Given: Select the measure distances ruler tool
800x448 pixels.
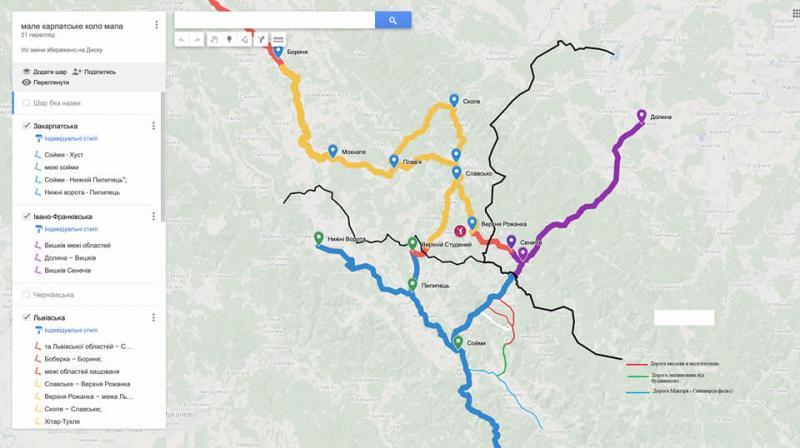Looking at the screenshot, I should [x=278, y=40].
